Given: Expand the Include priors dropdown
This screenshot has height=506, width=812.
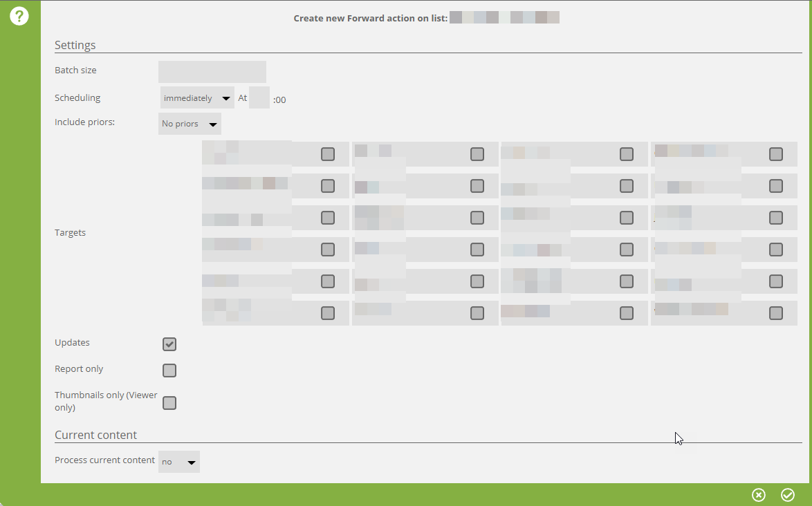Looking at the screenshot, I should coord(190,124).
